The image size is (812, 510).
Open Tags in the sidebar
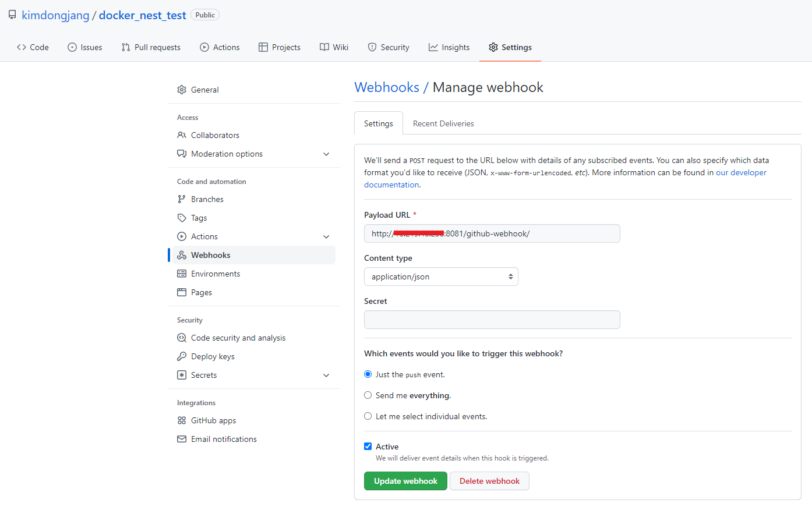point(254,218)
